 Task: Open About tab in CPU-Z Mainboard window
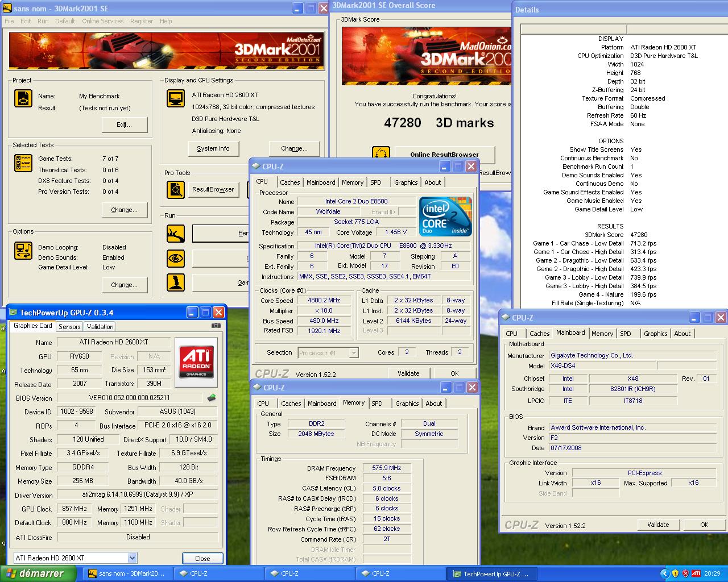pos(682,334)
